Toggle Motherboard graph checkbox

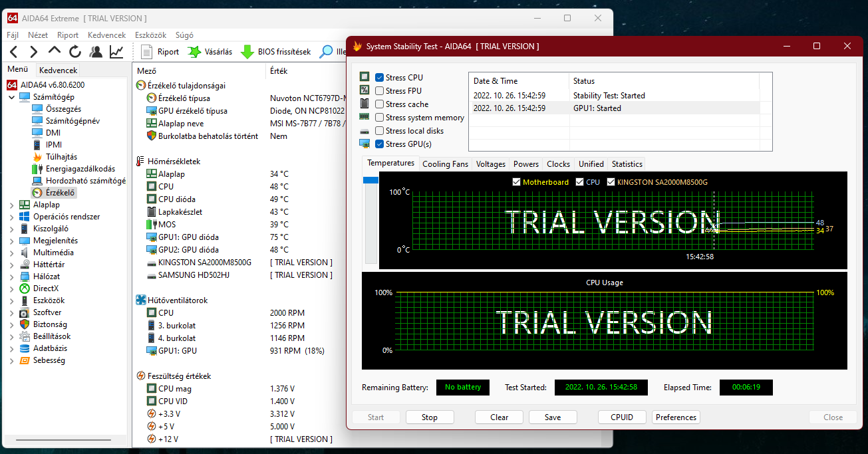[x=517, y=182]
